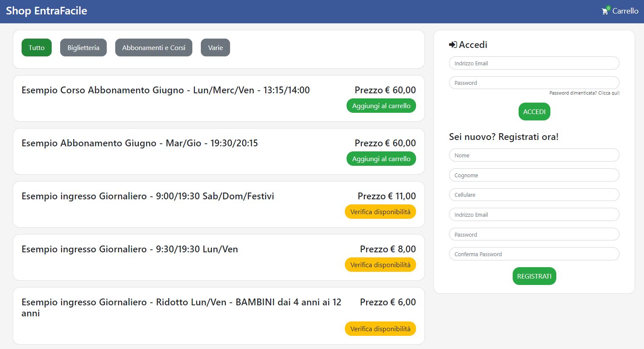This screenshot has width=644, height=349.
Task: Add Corso Abbonamento Giugno Lun/Merc/Ven to cart
Action: [x=381, y=106]
